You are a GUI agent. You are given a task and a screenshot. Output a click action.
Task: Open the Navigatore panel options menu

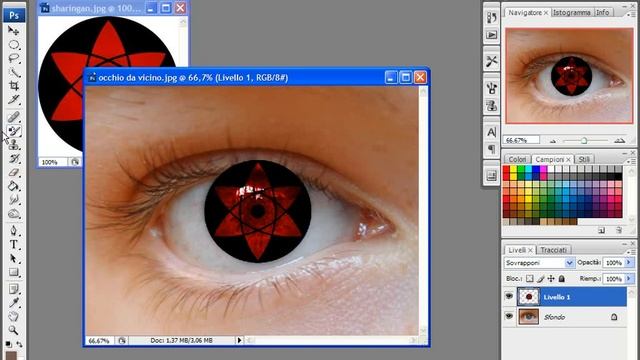pyautogui.click(x=630, y=14)
